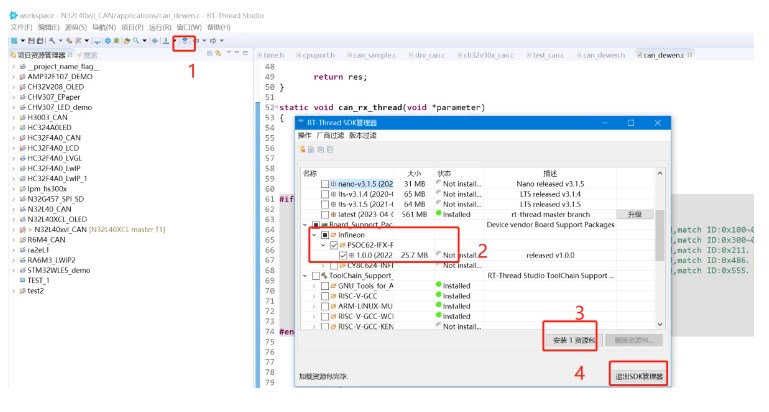Switch to the can_sample.c editor tab
The width and height of the screenshot is (769, 412).
[371, 55]
